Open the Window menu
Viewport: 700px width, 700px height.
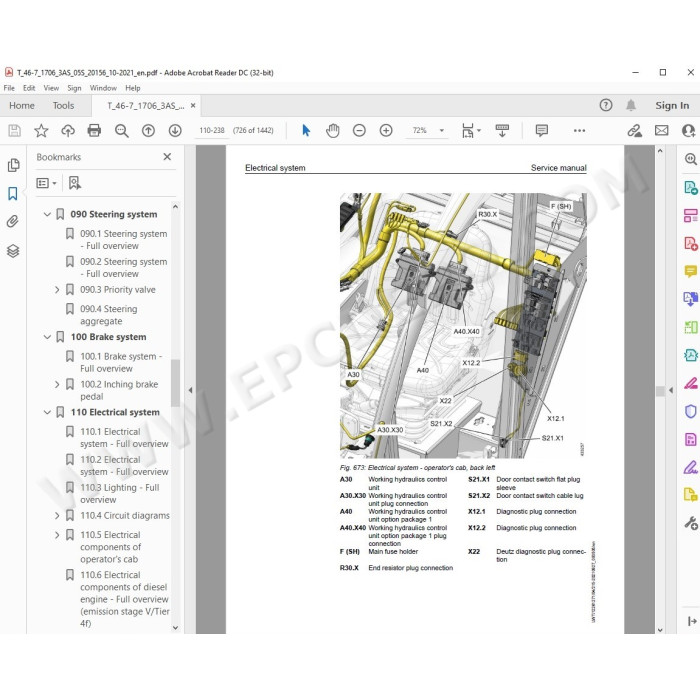point(103,88)
